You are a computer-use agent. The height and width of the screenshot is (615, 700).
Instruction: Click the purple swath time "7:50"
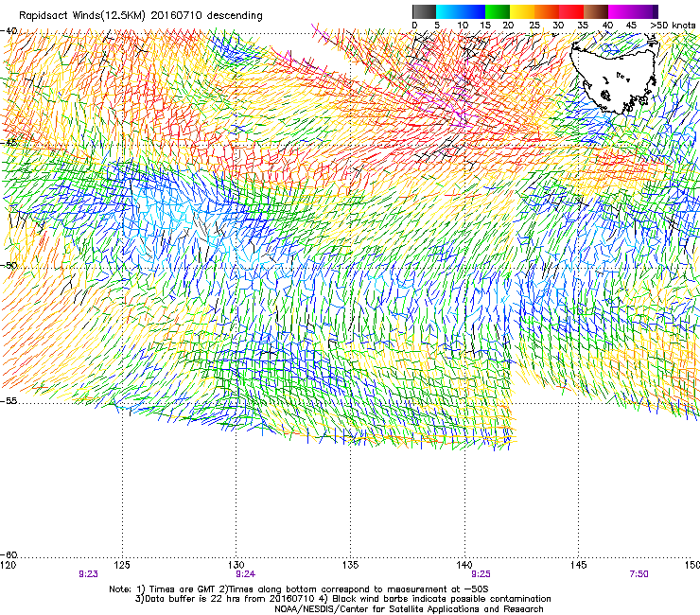(639, 574)
